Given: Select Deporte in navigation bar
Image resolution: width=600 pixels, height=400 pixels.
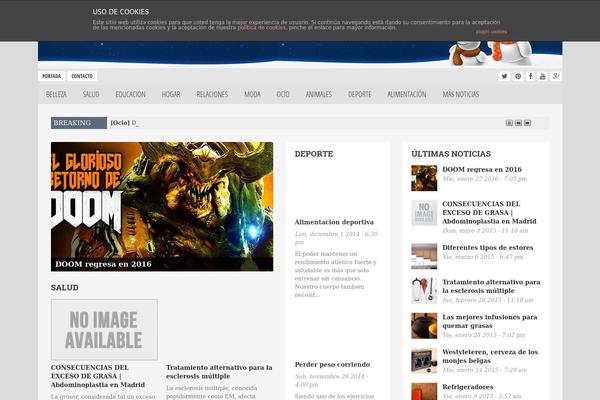Looking at the screenshot, I should click(359, 94).
